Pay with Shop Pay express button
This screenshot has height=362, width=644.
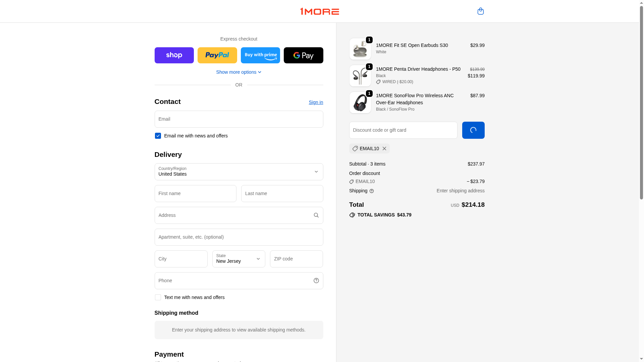[x=174, y=55]
